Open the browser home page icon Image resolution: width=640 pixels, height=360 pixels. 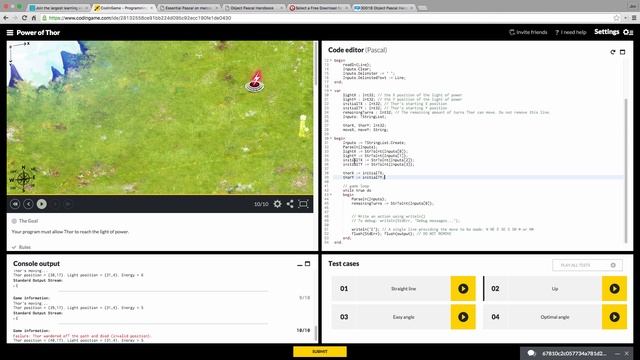click(34, 18)
